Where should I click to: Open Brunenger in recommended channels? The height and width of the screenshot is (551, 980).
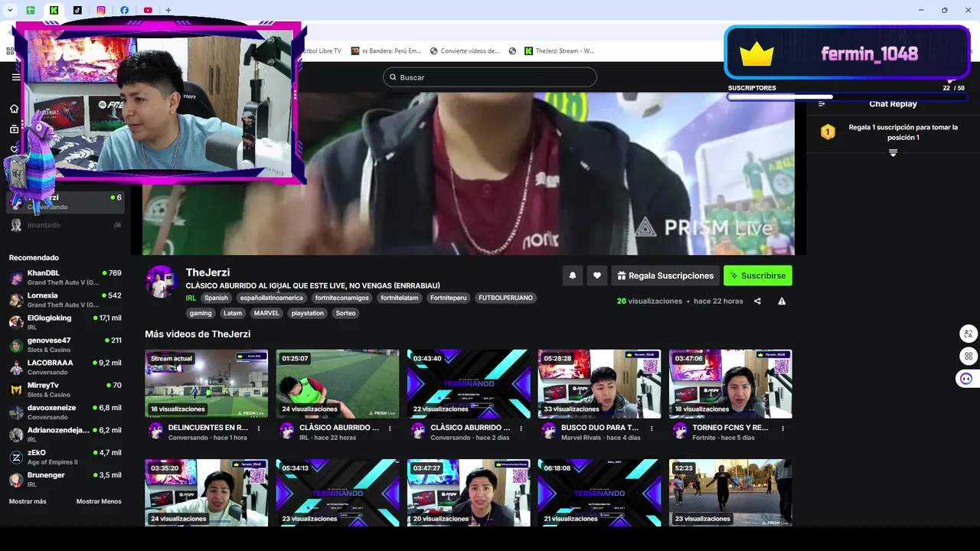click(65, 480)
